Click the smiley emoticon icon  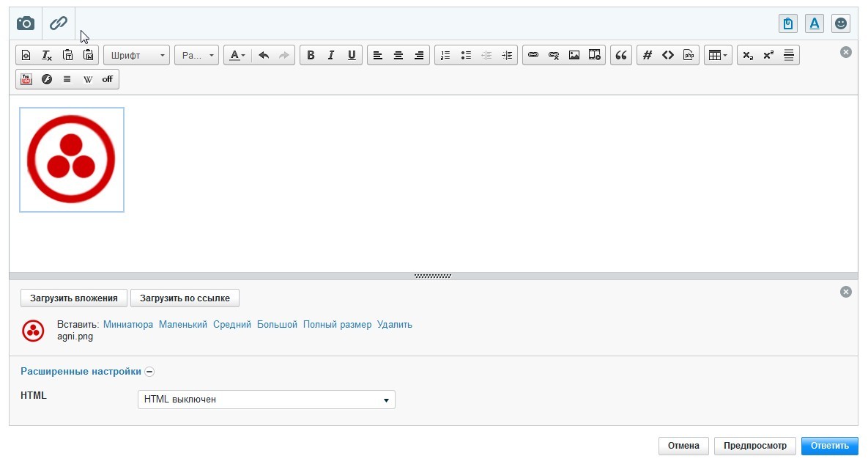[x=841, y=23]
